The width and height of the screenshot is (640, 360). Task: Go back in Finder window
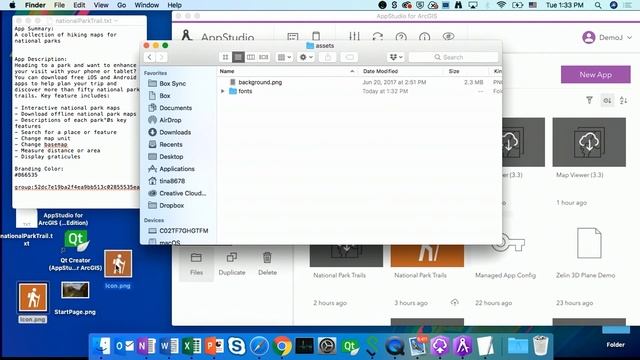pyautogui.click(x=149, y=57)
